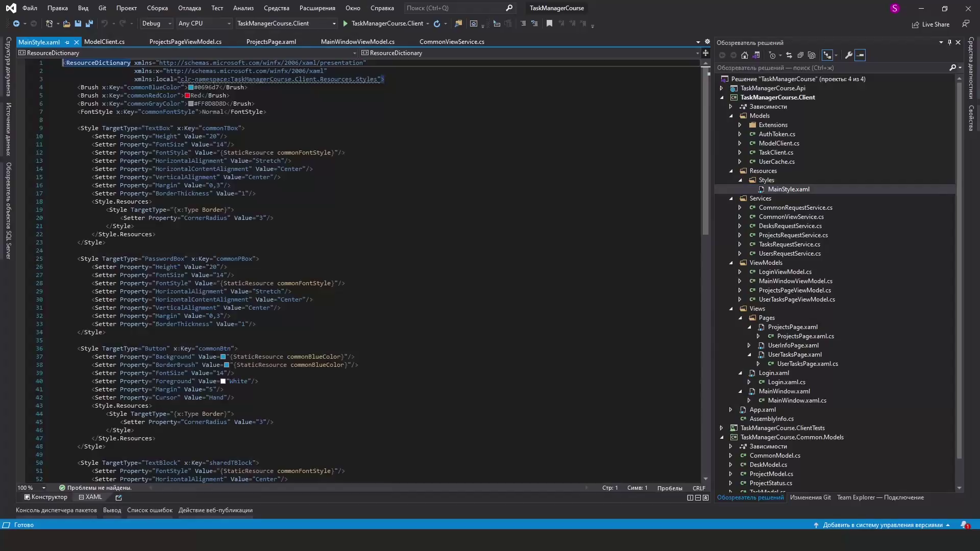
Task: Switch to vertical split layout icon
Action: [x=690, y=497]
